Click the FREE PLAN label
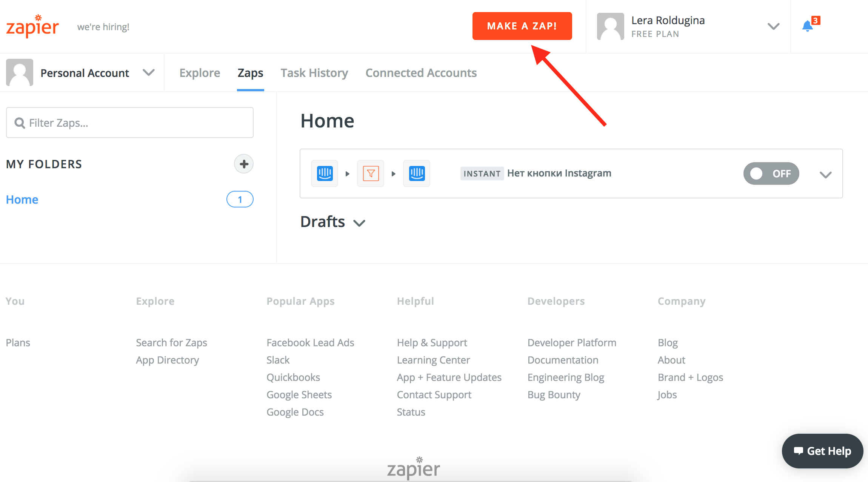The width and height of the screenshot is (868, 482). pos(655,34)
